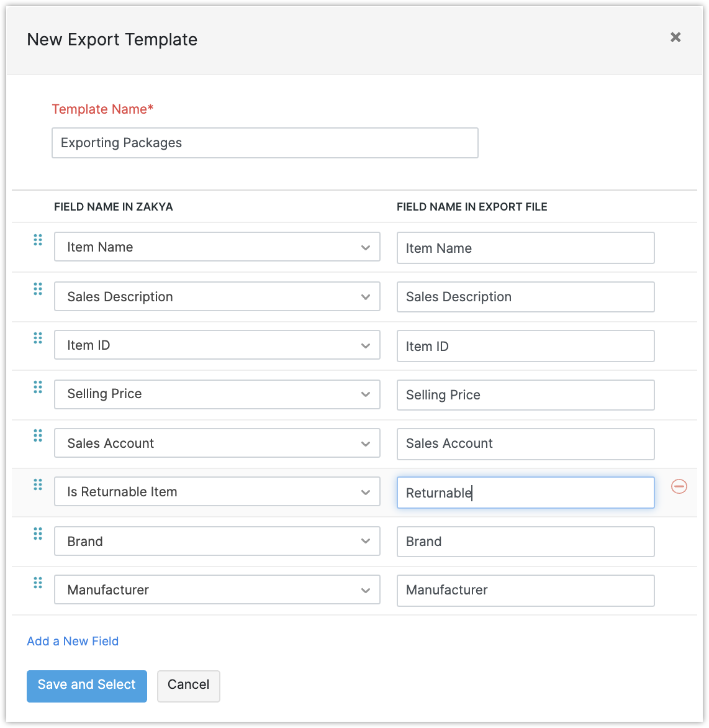The width and height of the screenshot is (709, 728).
Task: Cancel the export template creation
Action: [188, 685]
